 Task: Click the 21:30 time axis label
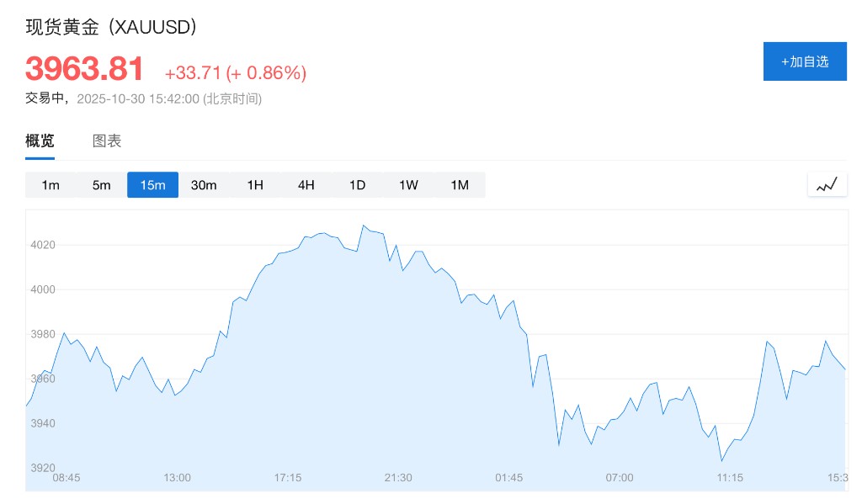point(398,478)
